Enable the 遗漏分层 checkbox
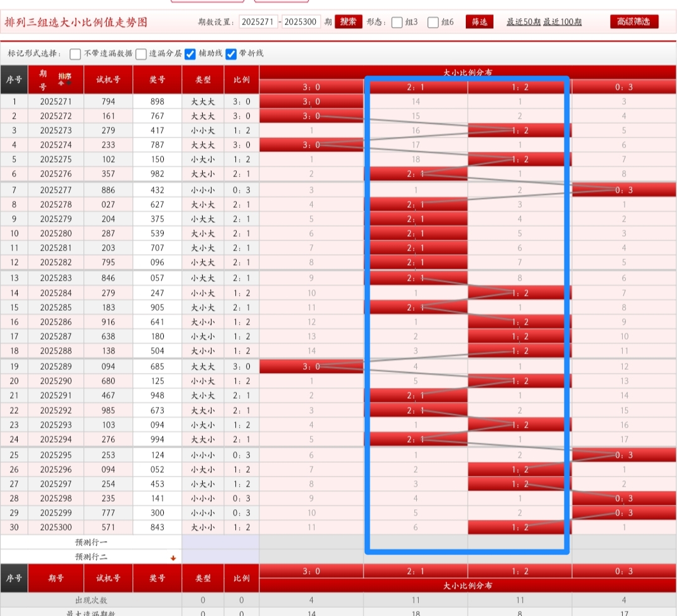 (x=141, y=53)
